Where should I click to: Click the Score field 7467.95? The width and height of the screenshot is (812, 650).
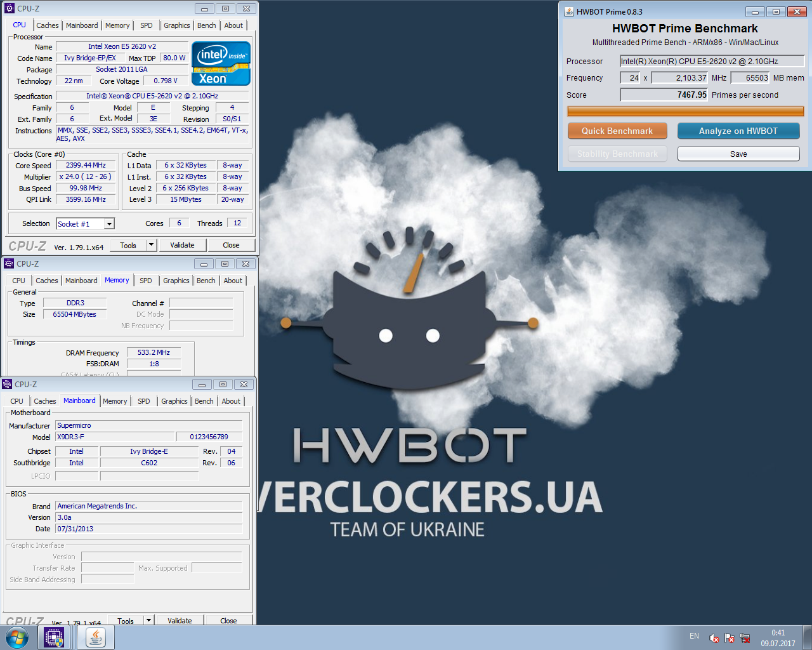click(664, 95)
